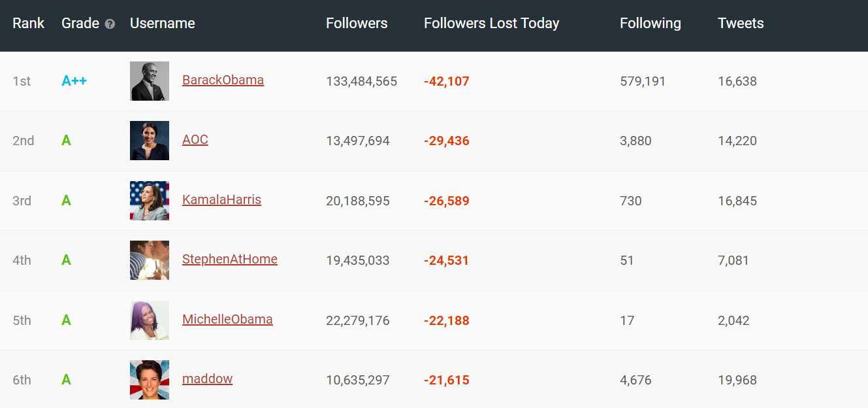The height and width of the screenshot is (408, 868).
Task: Click the Rank column header
Action: pos(29,24)
